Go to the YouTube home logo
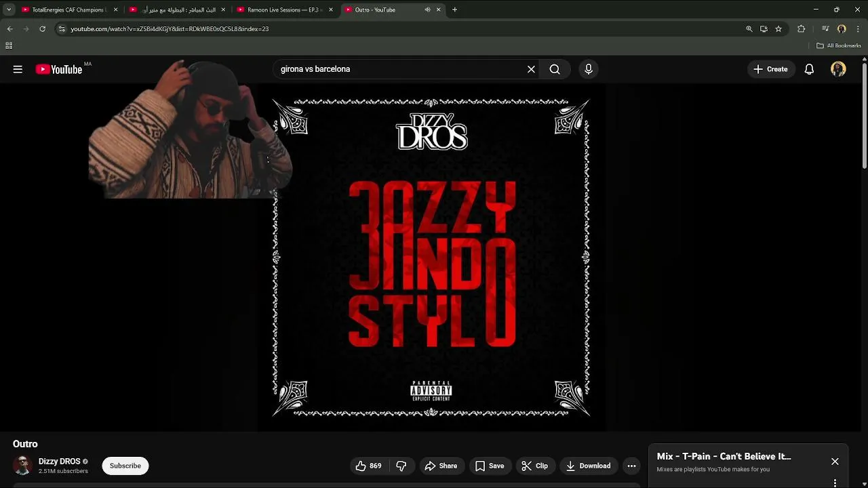The image size is (868, 488). [x=59, y=69]
